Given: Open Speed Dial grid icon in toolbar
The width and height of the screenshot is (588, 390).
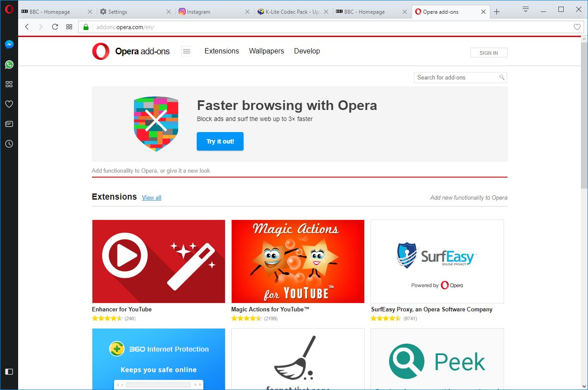Looking at the screenshot, I should [69, 27].
